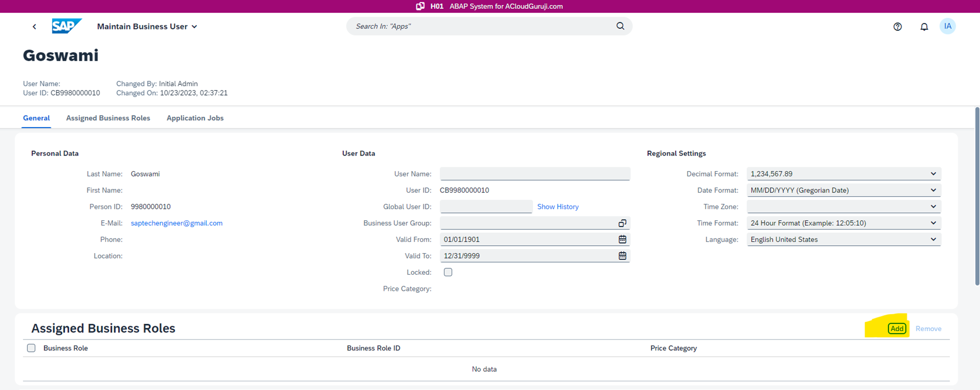Open the Valid To calendar picker
The width and height of the screenshot is (980, 390).
622,256
